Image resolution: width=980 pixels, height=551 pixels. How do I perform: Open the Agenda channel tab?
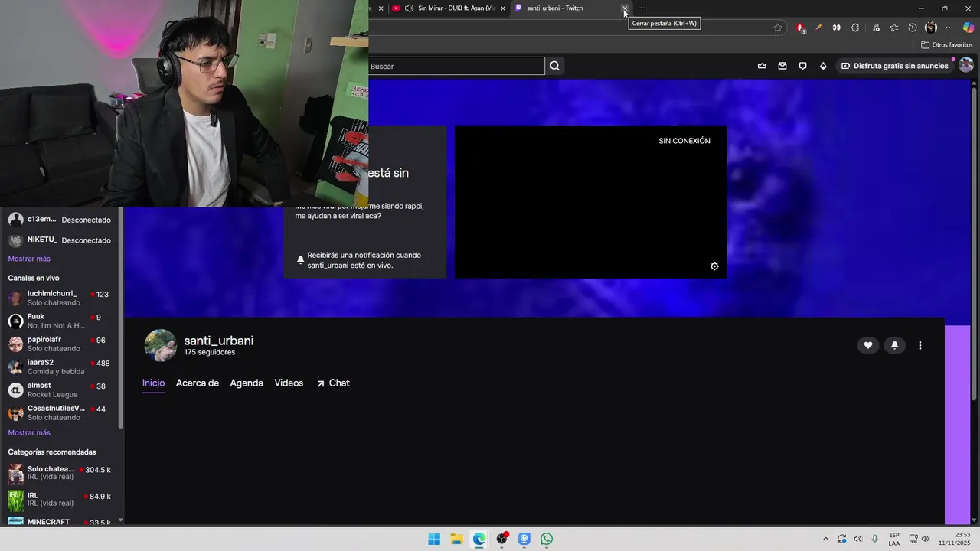tap(247, 383)
